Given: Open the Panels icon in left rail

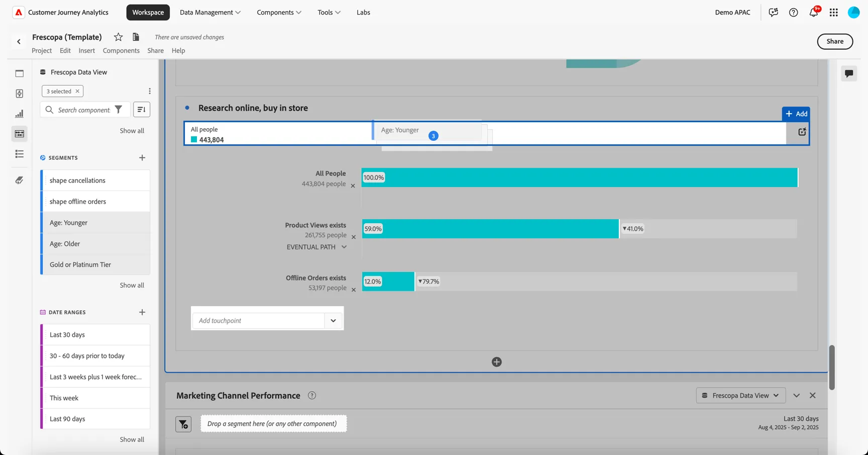Looking at the screenshot, I should click(20, 73).
